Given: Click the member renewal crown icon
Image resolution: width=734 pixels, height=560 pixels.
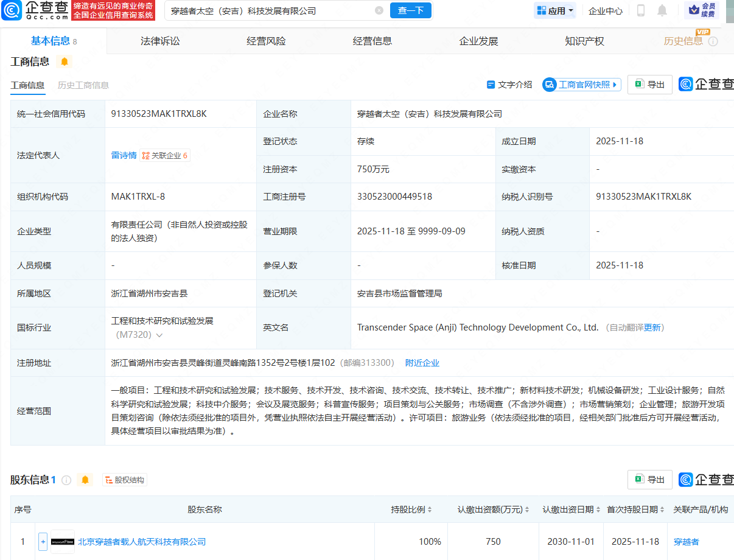Looking at the screenshot, I should tap(693, 10).
